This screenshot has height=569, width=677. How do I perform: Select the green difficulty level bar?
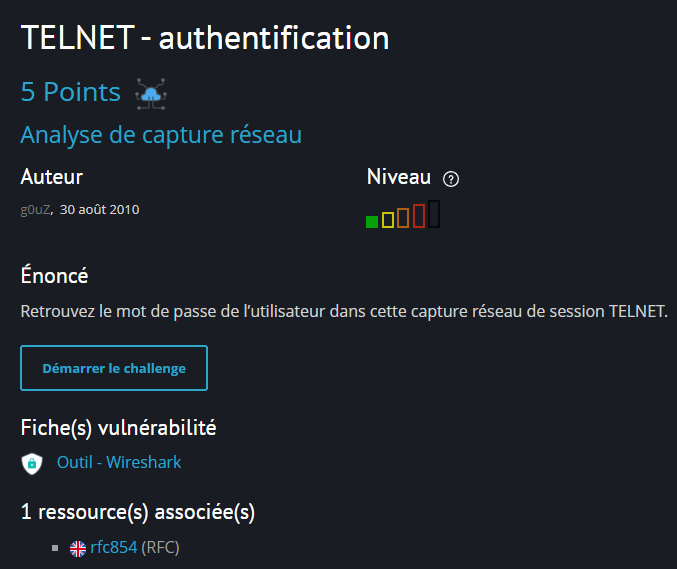click(372, 221)
